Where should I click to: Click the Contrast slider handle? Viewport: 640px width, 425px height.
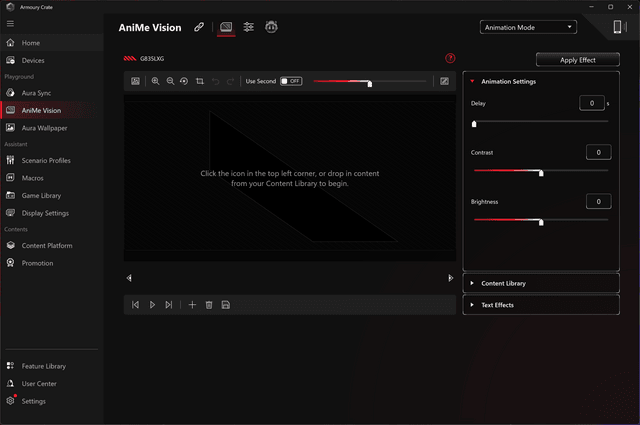(541, 173)
